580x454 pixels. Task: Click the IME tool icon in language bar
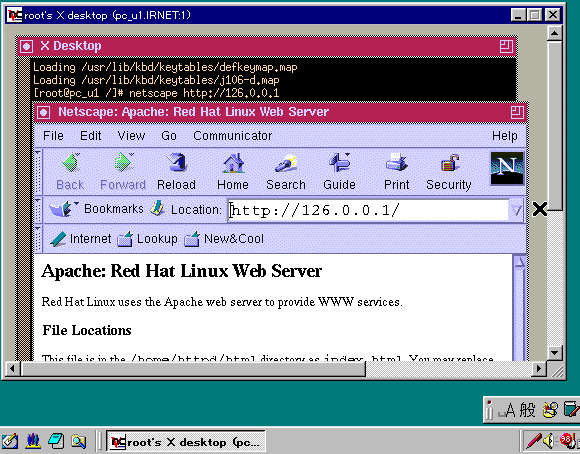coord(549,410)
